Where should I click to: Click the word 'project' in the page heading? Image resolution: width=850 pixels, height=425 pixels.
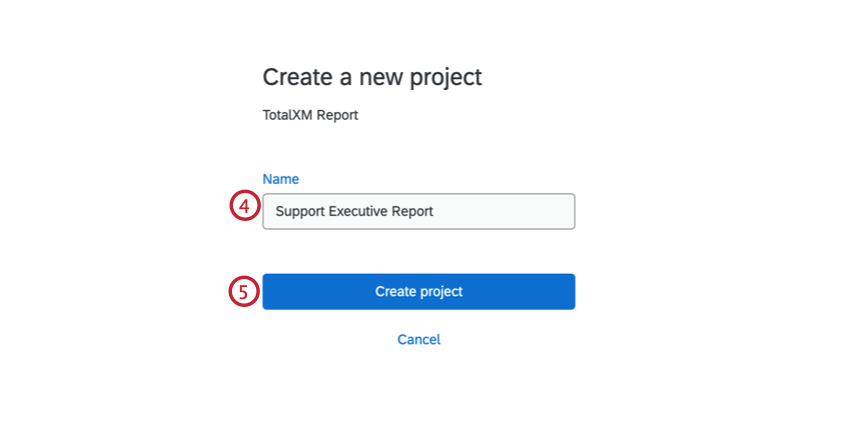(447, 77)
